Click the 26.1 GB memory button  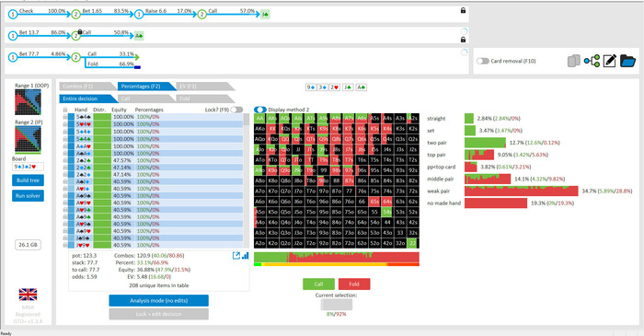click(28, 245)
